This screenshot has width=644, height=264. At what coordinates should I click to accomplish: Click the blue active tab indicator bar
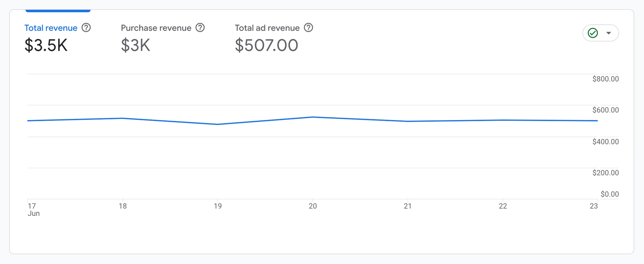(58, 11)
